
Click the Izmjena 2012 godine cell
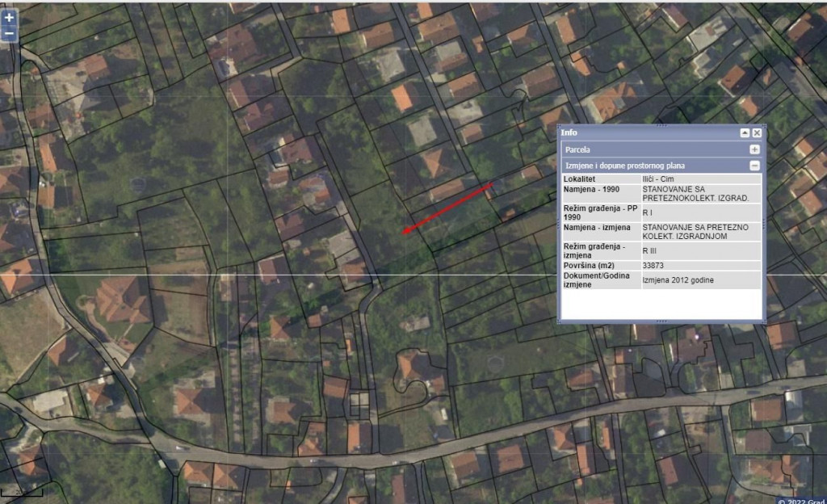click(x=678, y=279)
